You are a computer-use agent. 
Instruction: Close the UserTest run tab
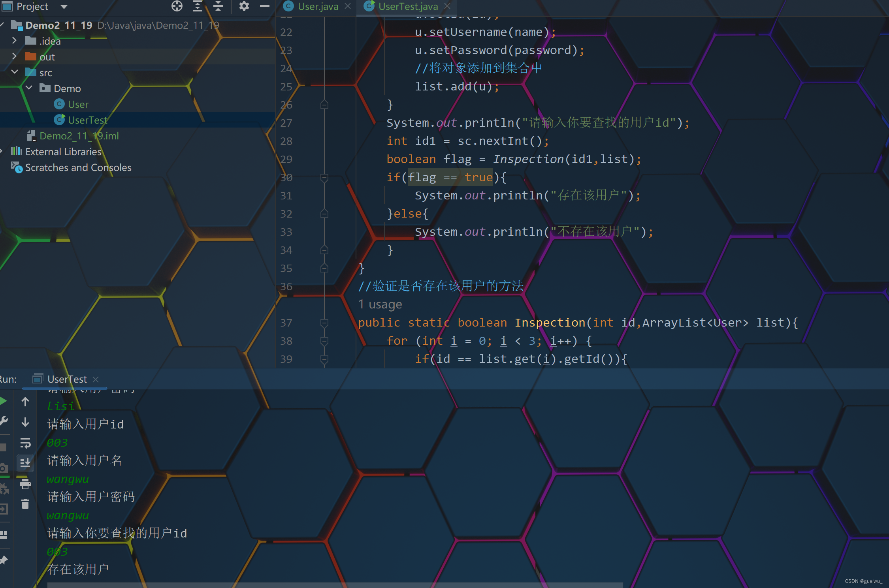point(96,379)
